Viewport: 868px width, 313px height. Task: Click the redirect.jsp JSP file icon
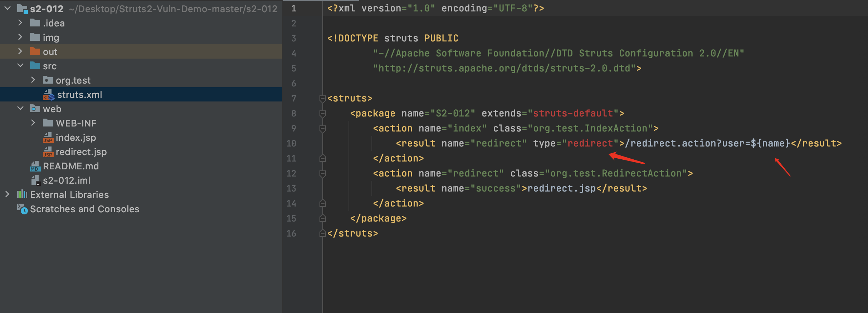click(x=48, y=152)
